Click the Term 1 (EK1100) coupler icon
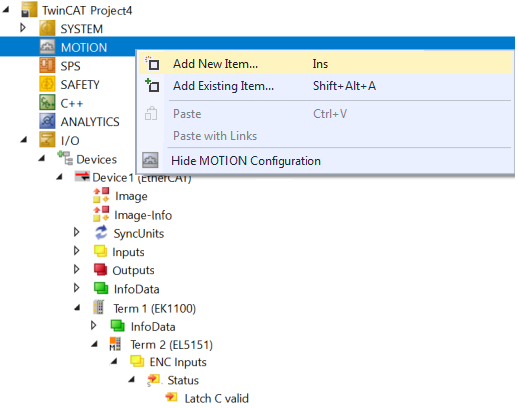 click(x=99, y=307)
